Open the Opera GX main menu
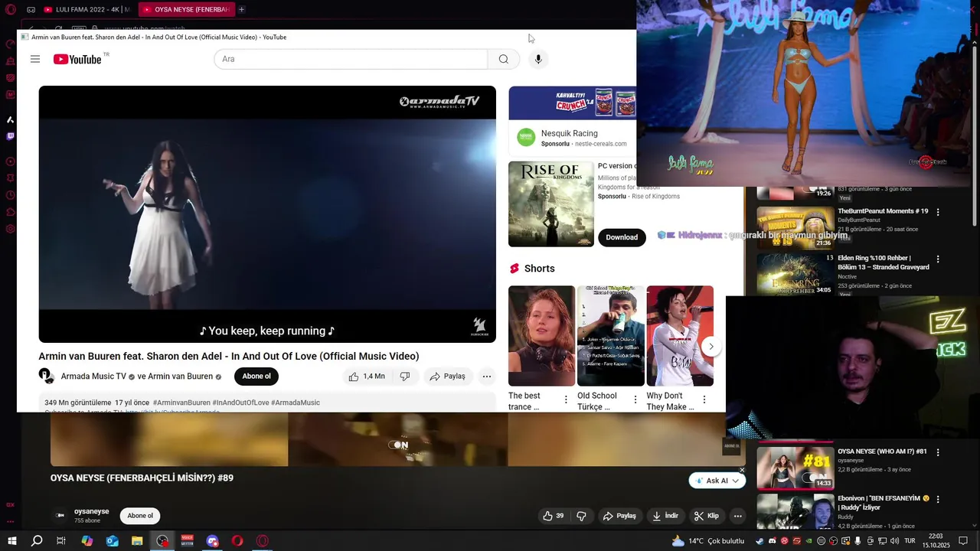Image resolution: width=980 pixels, height=551 pixels. [x=10, y=9]
